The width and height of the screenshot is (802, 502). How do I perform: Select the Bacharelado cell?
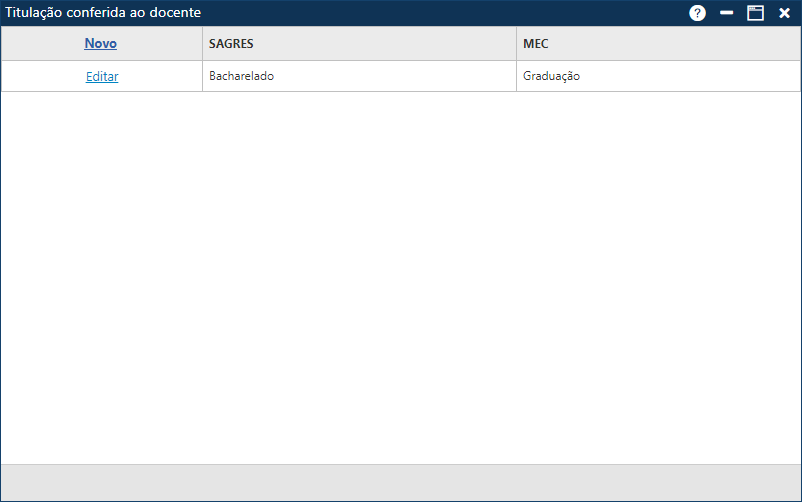pos(241,76)
